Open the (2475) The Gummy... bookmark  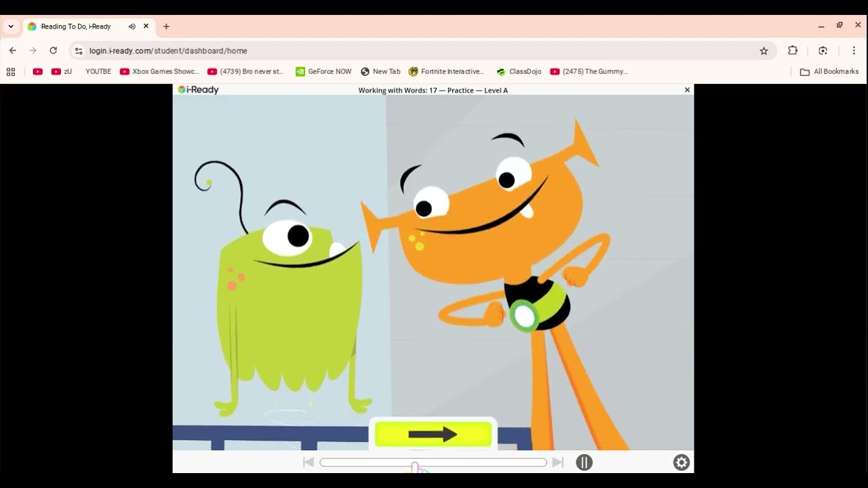pos(589,71)
